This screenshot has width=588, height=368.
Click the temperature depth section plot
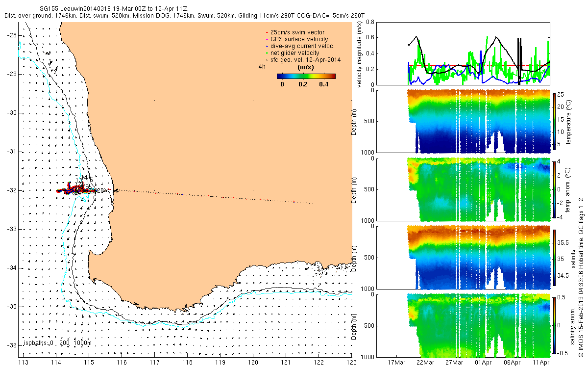(479, 121)
